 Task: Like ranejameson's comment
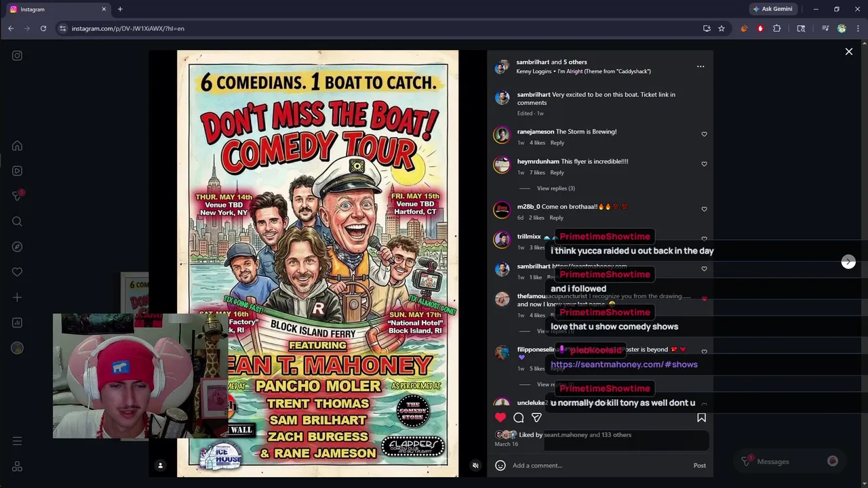pyautogui.click(x=704, y=134)
